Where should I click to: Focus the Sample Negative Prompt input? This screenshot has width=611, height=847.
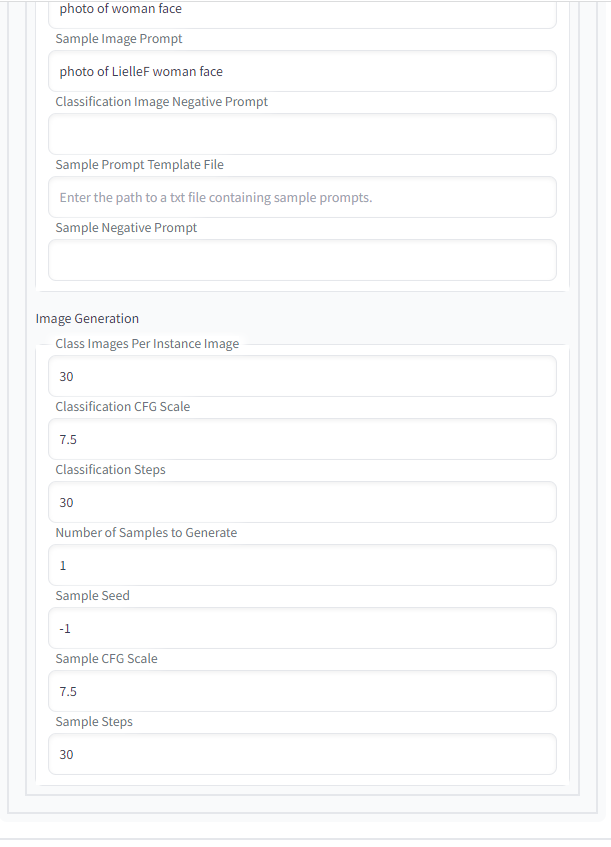[300, 260]
